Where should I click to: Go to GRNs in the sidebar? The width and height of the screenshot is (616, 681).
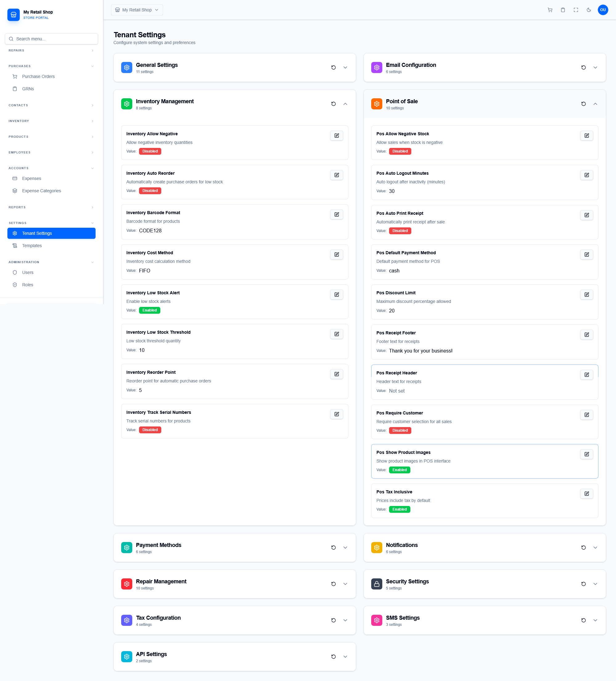(x=51, y=89)
